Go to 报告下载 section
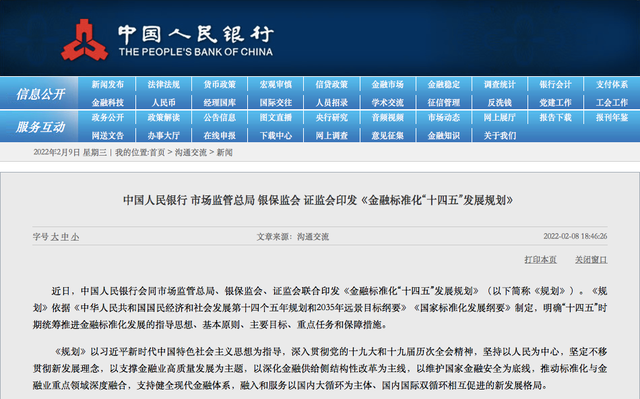 click(556, 117)
